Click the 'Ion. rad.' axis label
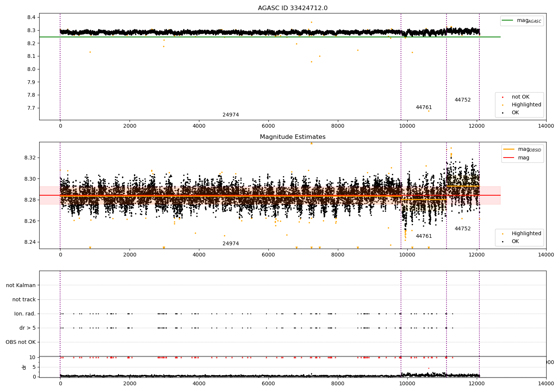Screen dimensions: 560x392 coord(25,314)
